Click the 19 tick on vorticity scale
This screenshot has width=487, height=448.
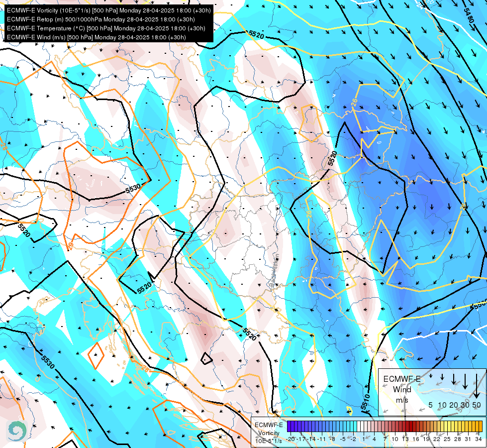(x=426, y=439)
